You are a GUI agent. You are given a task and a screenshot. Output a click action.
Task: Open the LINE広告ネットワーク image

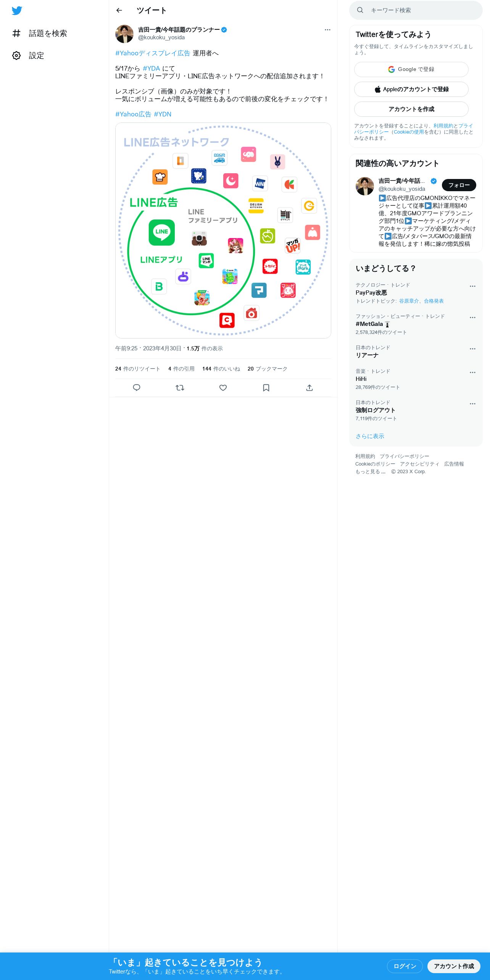[x=223, y=230]
